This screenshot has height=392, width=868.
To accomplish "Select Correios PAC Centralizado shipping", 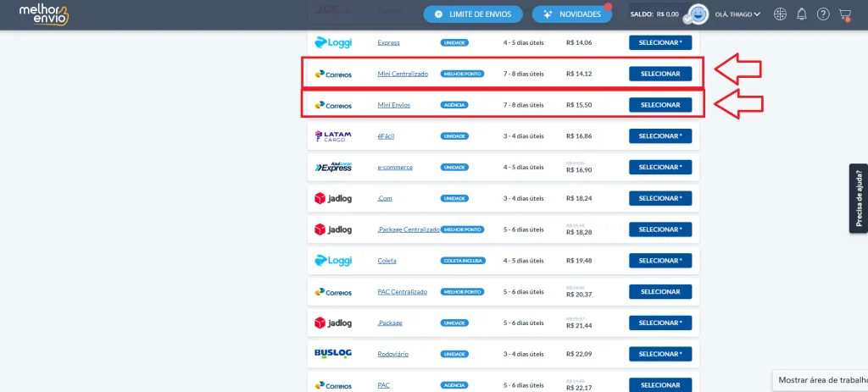I will (660, 291).
